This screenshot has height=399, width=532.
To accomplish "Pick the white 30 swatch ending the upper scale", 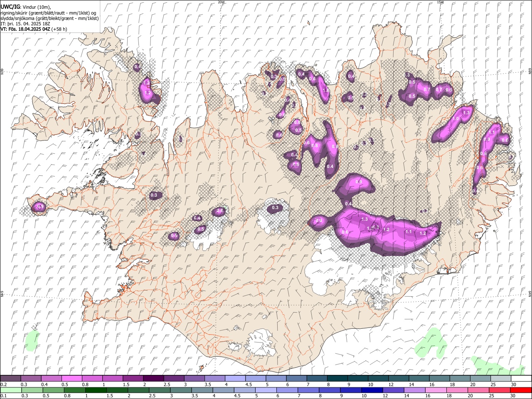I will click(x=521, y=379).
